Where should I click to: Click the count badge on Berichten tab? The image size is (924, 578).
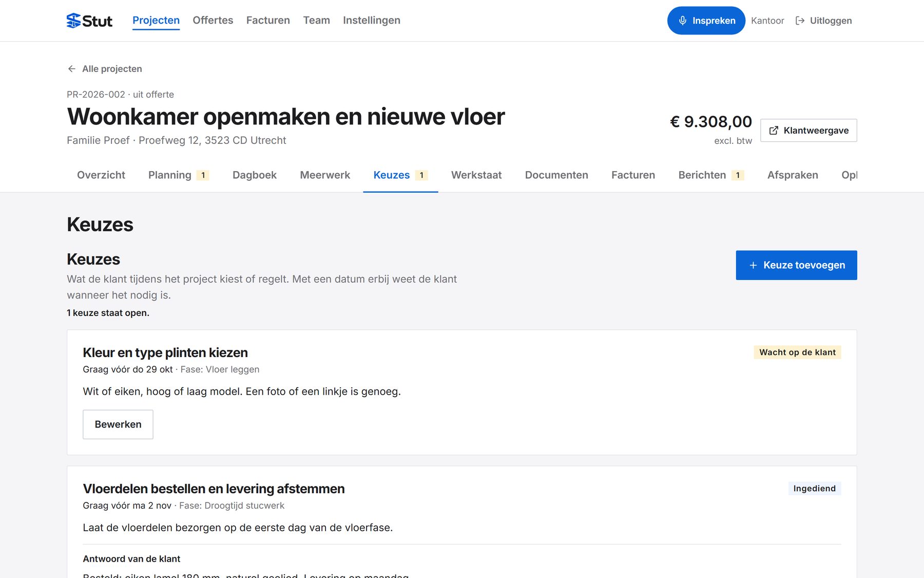click(738, 175)
